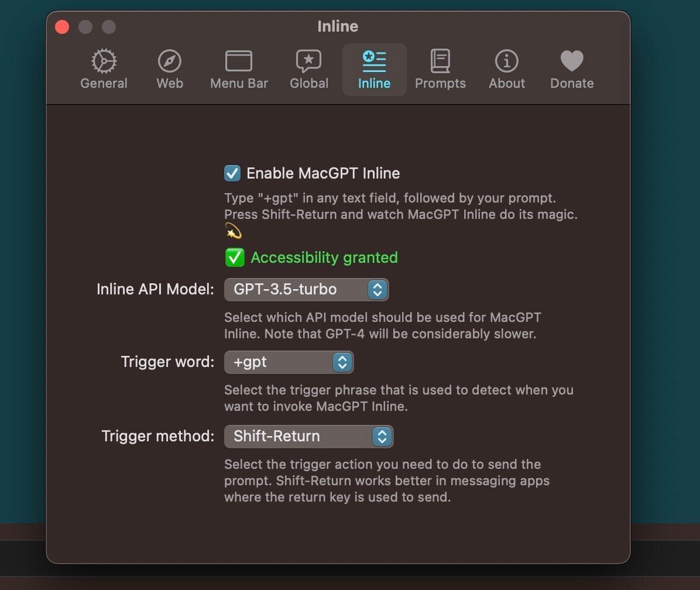Click the Accessibility granted text
This screenshot has height=590, width=700.
[324, 258]
